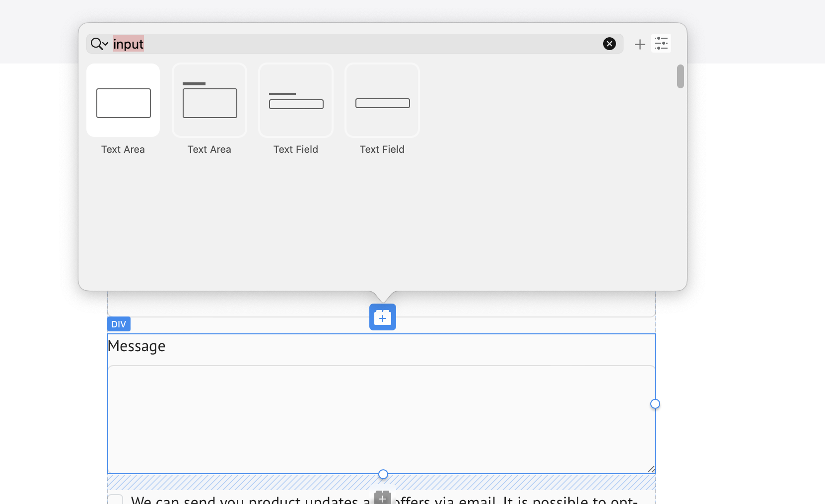Click the popover's vertical scrollbar thumb
825x504 pixels.
coord(681,76)
